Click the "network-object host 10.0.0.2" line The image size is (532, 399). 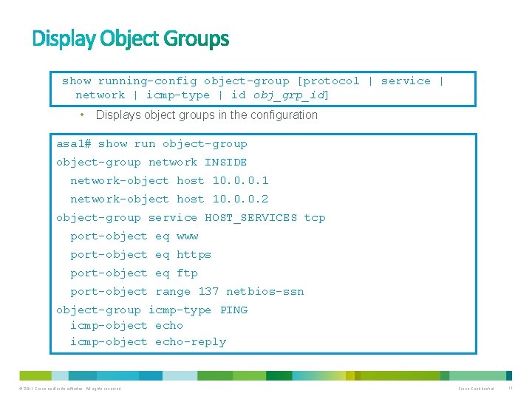pos(169,199)
